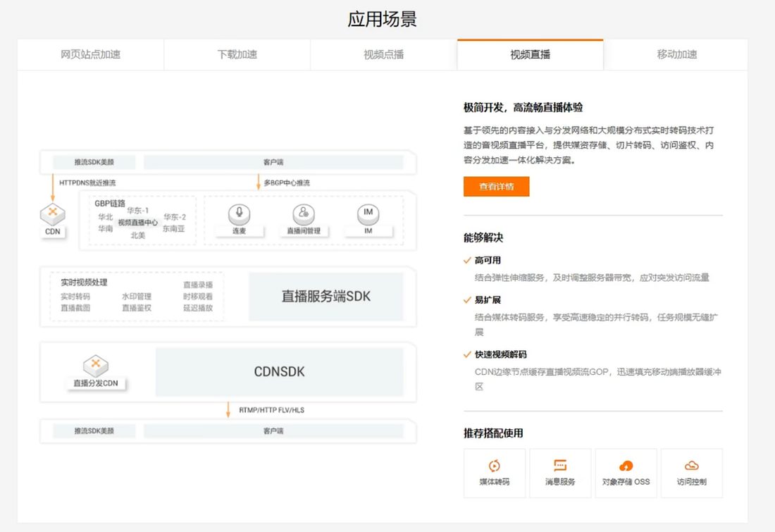
Task: Click the CDN node icon in diagram
Action: pyautogui.click(x=53, y=214)
